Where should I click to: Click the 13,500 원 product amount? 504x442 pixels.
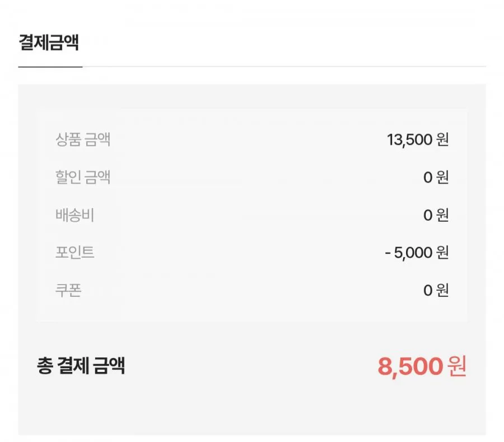click(x=418, y=139)
